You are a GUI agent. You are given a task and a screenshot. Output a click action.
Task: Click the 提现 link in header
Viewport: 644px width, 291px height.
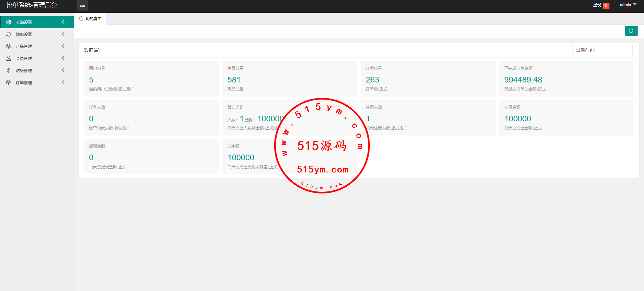pyautogui.click(x=597, y=5)
